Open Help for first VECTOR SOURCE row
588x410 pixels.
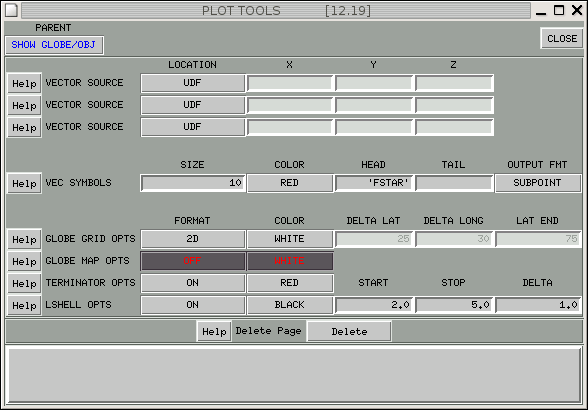[x=24, y=83]
